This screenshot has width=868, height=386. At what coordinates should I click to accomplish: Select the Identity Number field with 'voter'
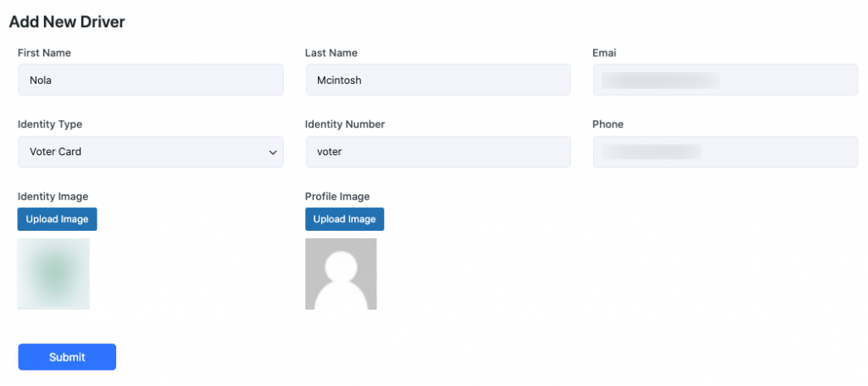437,152
